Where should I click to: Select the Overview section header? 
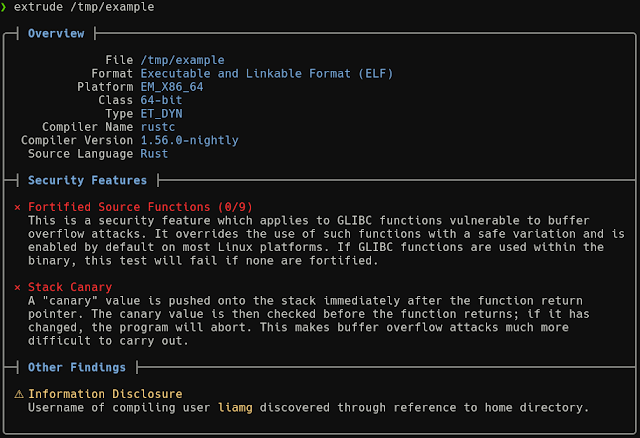(x=56, y=34)
